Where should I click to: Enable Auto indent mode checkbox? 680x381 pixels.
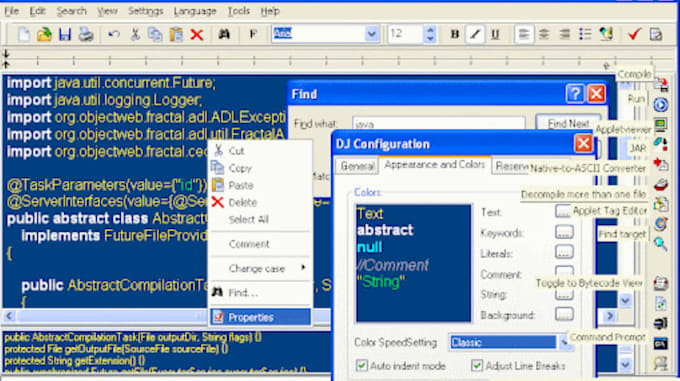[361, 365]
